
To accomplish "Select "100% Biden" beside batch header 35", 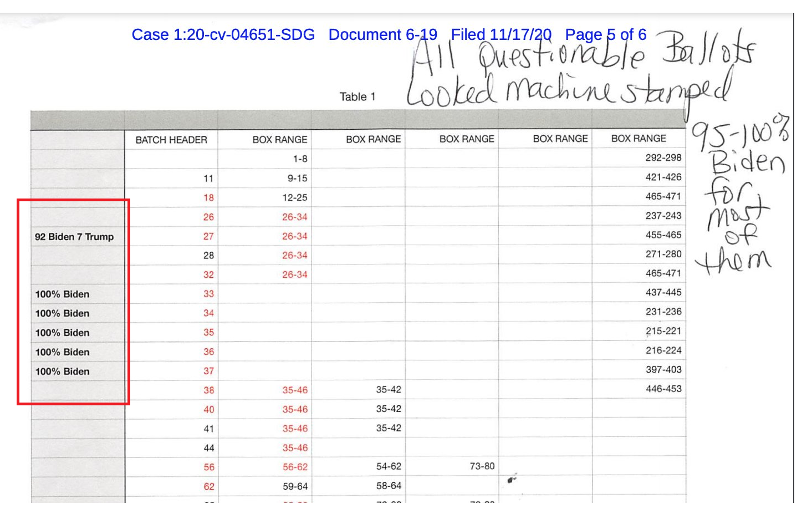I will [x=62, y=333].
